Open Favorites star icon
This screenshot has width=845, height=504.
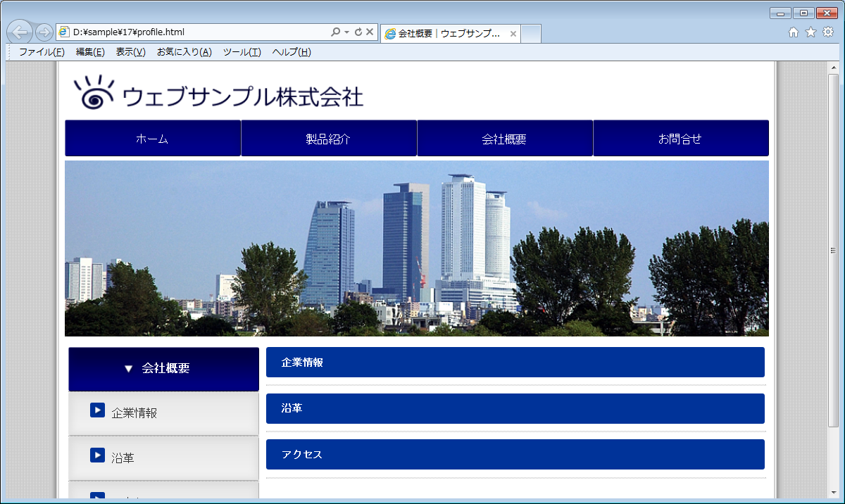810,32
